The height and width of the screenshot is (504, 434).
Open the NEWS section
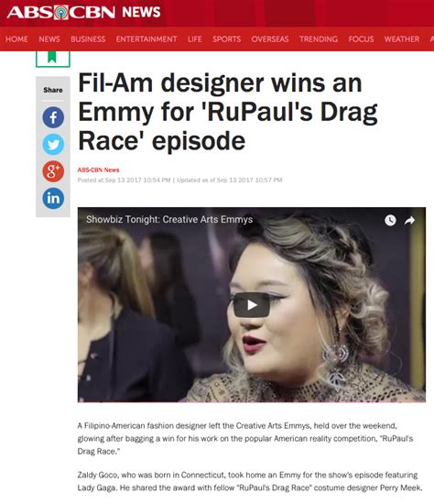point(49,39)
